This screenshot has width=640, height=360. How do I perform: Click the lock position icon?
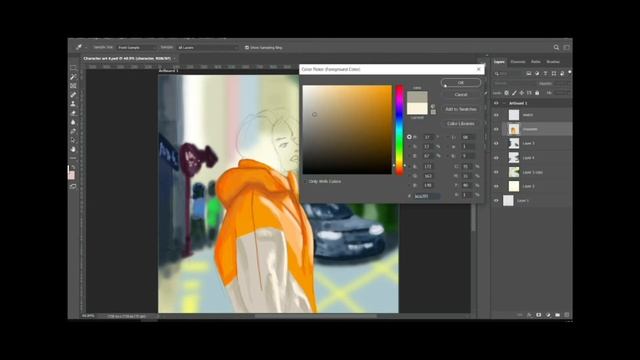[522, 93]
